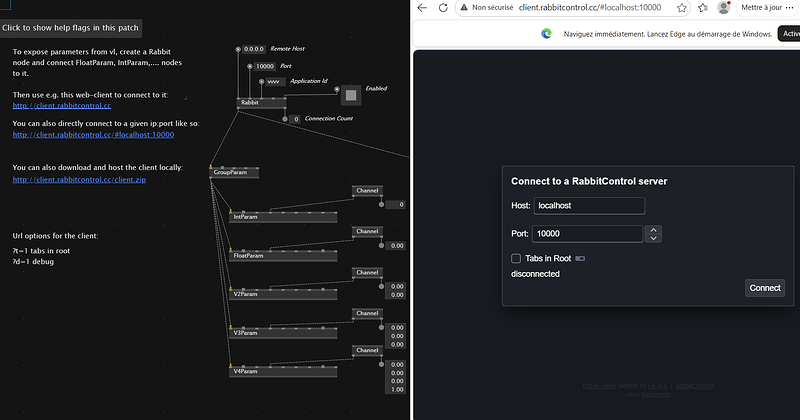Increase the port with the up stepper
The image size is (800, 420).
point(654,230)
